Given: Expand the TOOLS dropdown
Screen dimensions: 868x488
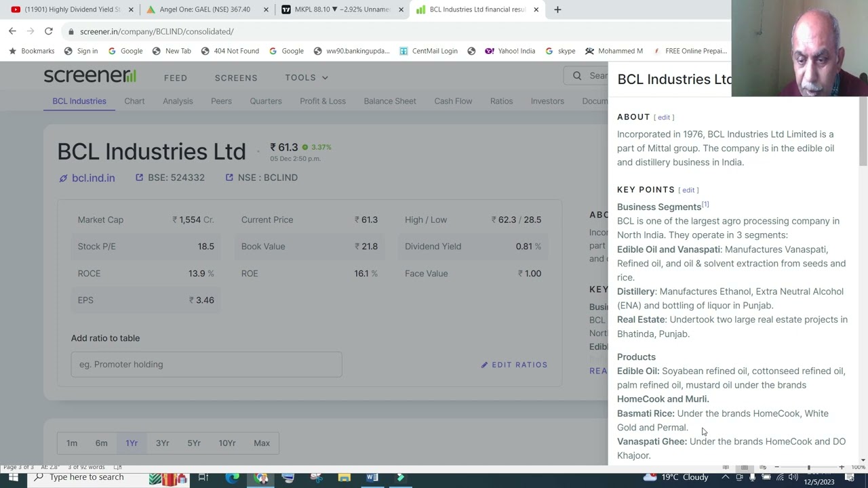Looking at the screenshot, I should (307, 78).
